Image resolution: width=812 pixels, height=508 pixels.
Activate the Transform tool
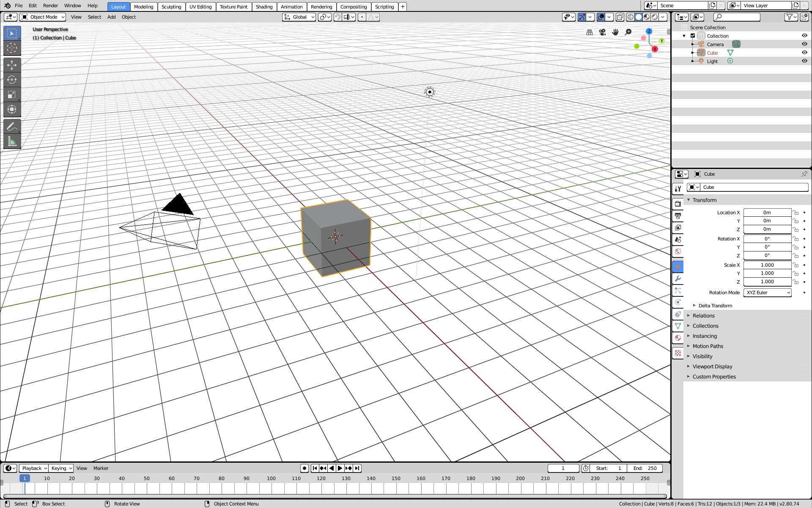click(12, 109)
